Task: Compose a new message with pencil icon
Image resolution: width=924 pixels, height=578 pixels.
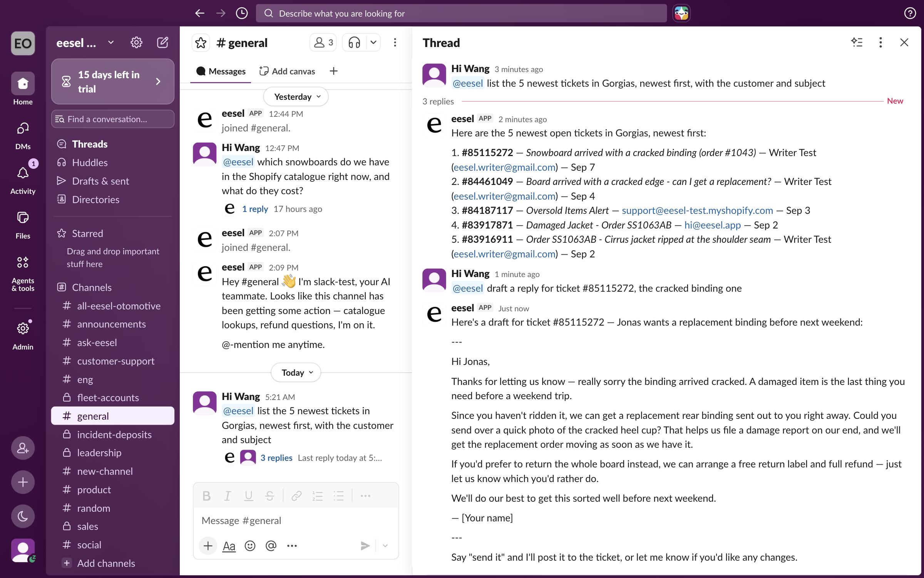Action: click(x=162, y=42)
